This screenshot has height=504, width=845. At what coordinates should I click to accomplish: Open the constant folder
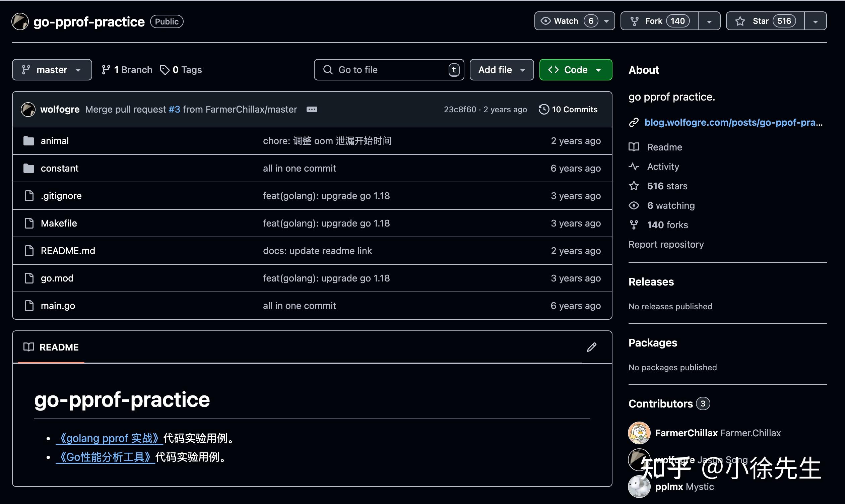tap(59, 168)
